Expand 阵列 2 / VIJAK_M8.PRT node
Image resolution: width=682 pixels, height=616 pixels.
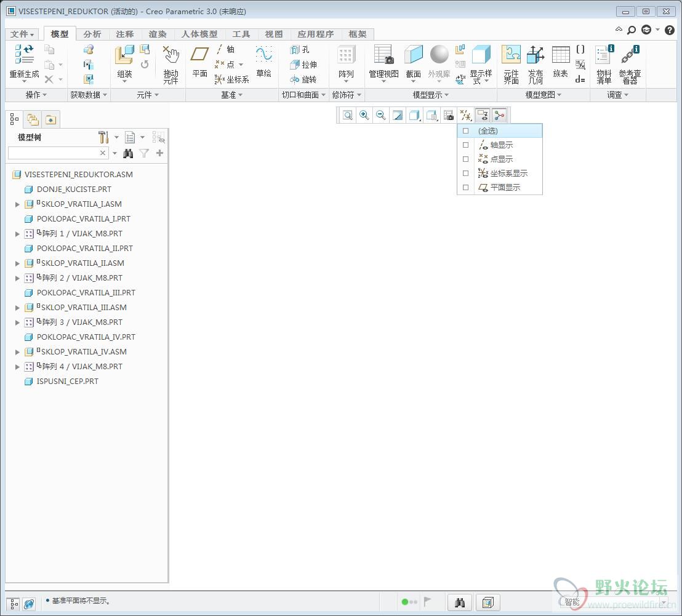click(17, 278)
